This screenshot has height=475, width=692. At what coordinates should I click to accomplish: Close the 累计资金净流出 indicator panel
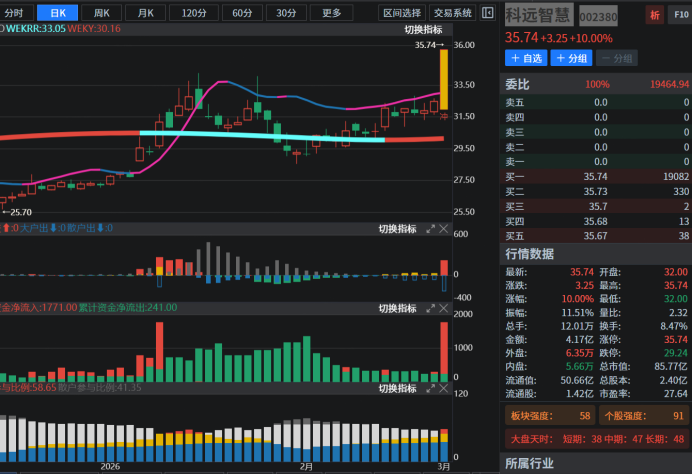(444, 308)
